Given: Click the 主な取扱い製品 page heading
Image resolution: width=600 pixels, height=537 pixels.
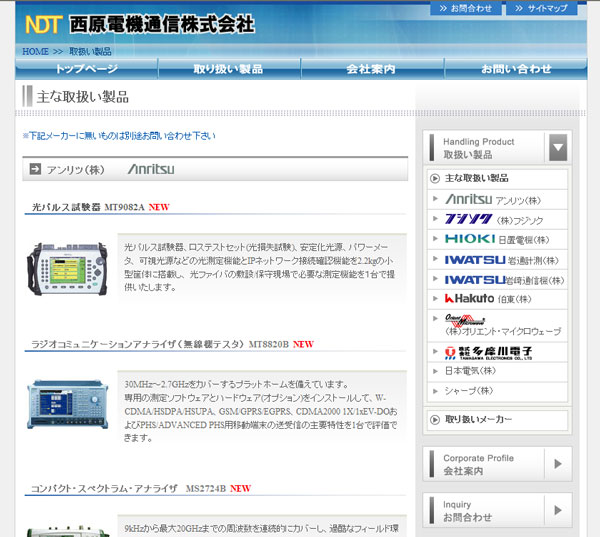Looking at the screenshot, I should click(83, 96).
